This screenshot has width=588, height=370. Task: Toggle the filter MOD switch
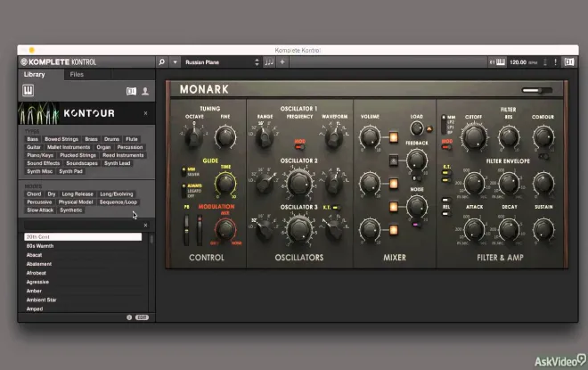446,147
